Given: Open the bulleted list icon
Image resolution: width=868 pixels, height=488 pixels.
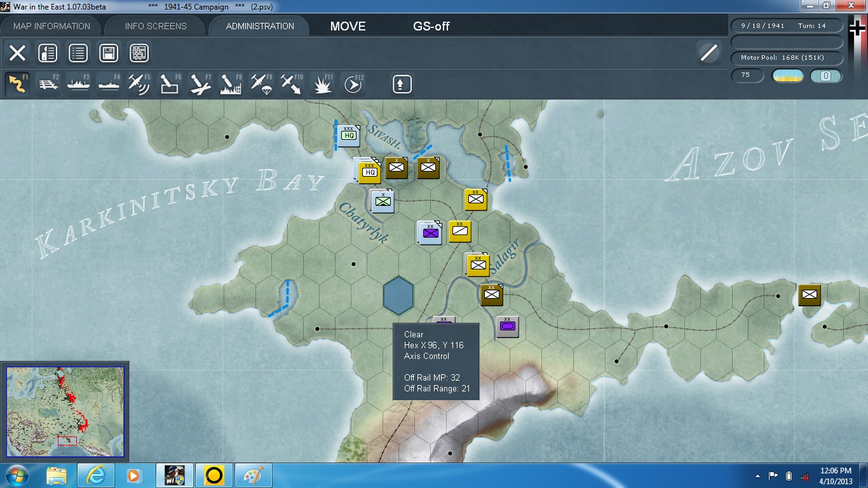Looking at the screenshot, I should coord(78,53).
